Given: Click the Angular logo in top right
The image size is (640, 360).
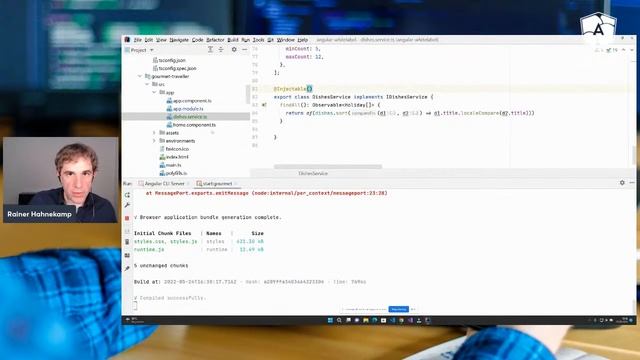Looking at the screenshot, I should 598,28.
